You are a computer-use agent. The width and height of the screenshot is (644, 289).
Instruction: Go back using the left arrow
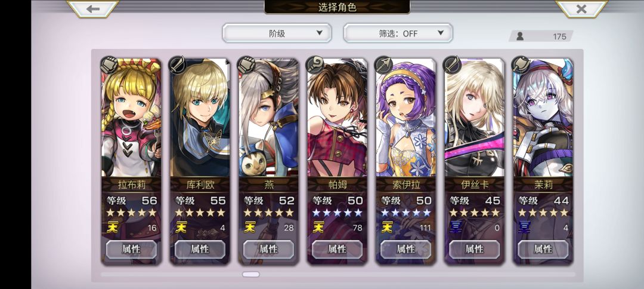(93, 8)
